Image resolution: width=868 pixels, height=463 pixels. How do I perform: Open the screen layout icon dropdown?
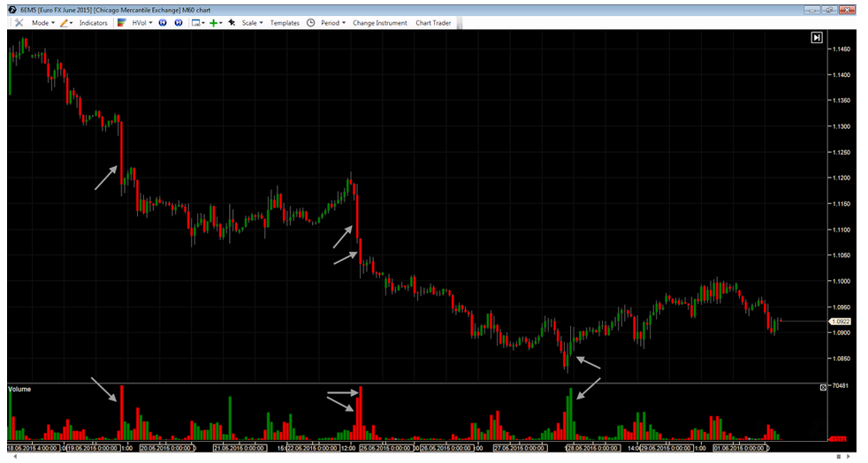click(x=198, y=23)
